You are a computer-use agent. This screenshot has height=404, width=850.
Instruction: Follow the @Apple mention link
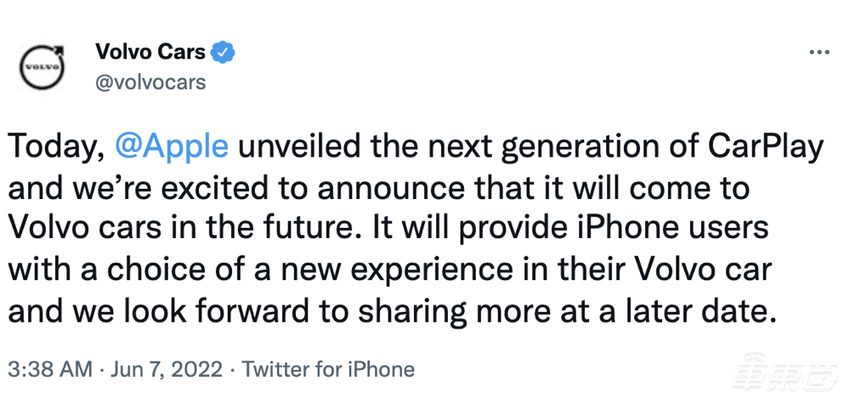[171, 148]
